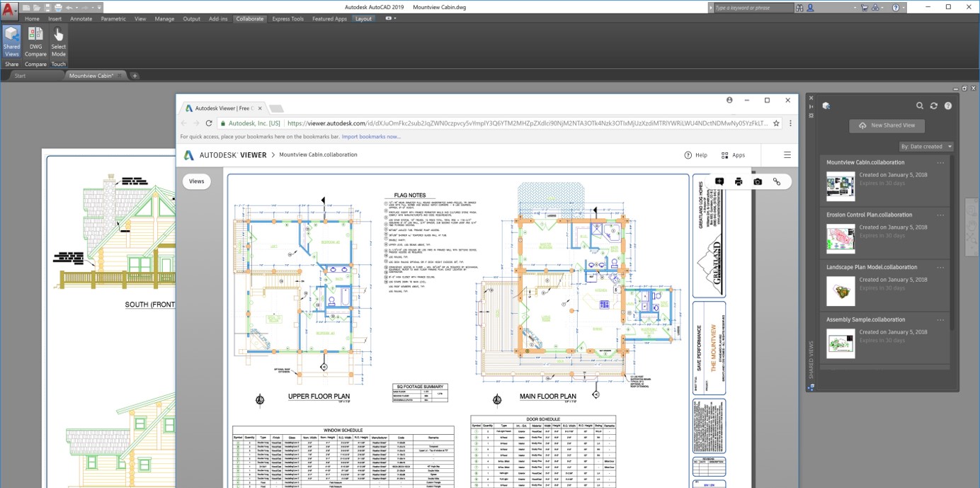Open the undo history dropdown arrow
Screen dimensions: 980x488
click(76, 7)
